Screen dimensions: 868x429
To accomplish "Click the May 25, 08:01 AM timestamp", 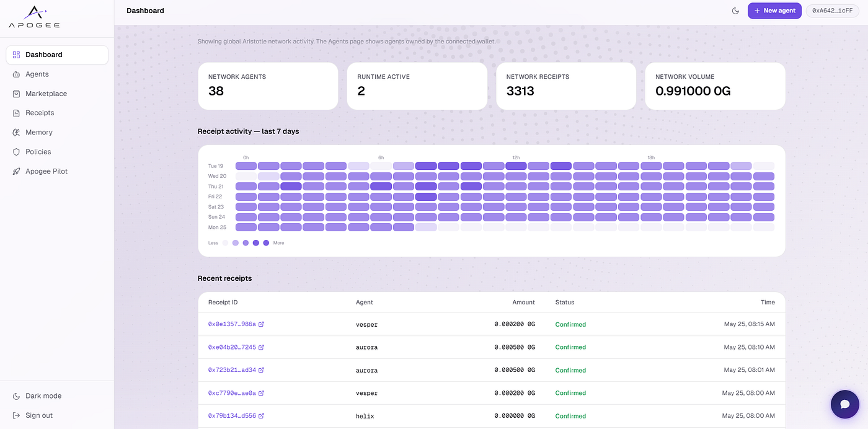I will (750, 370).
